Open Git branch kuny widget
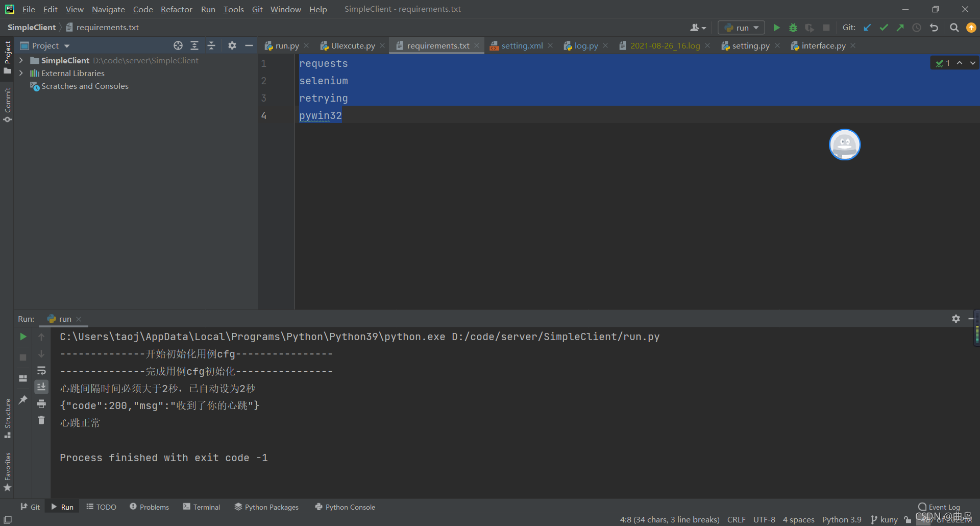Viewport: 980px width, 526px height. click(884, 519)
